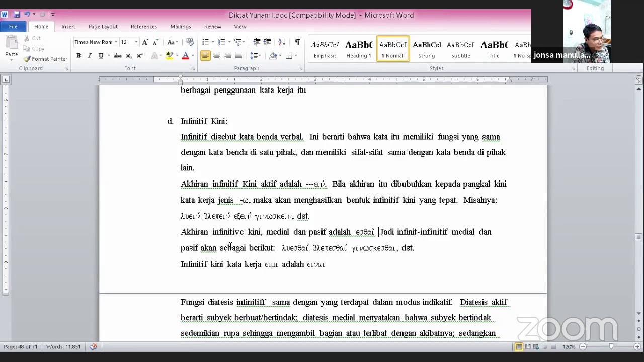
Task: Open the References tab
Action: pyautogui.click(x=144, y=26)
